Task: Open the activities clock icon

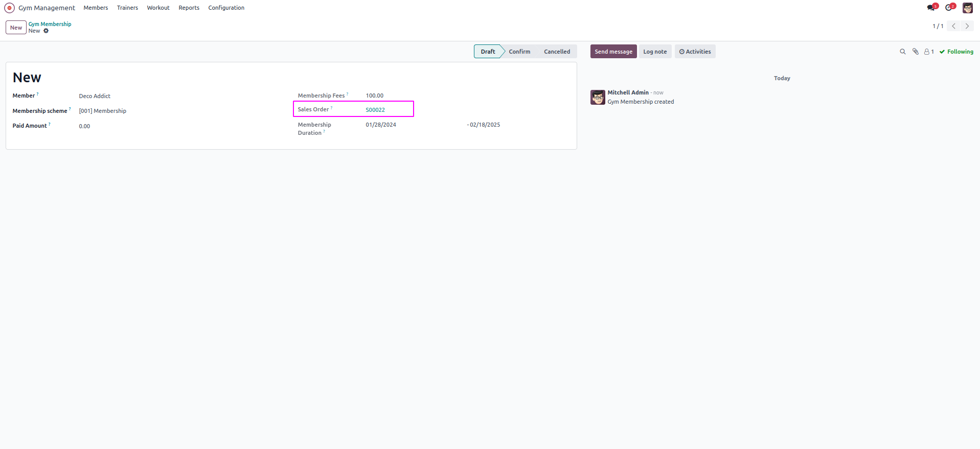Action: pos(949,8)
